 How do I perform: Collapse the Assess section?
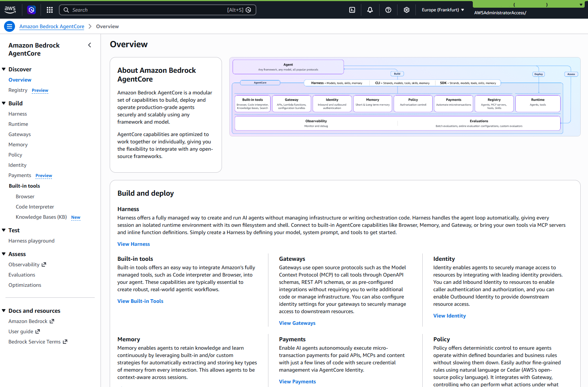pyautogui.click(x=4, y=254)
